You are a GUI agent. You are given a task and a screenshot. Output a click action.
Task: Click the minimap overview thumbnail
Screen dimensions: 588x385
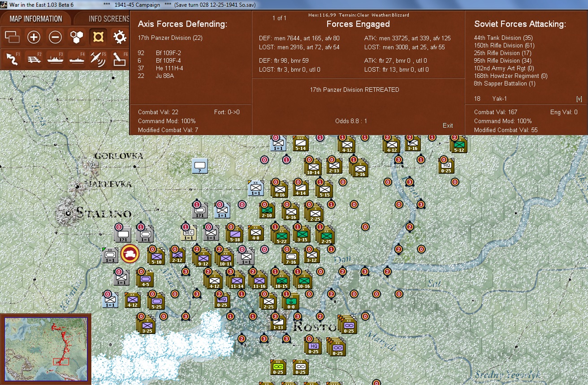tap(46, 348)
